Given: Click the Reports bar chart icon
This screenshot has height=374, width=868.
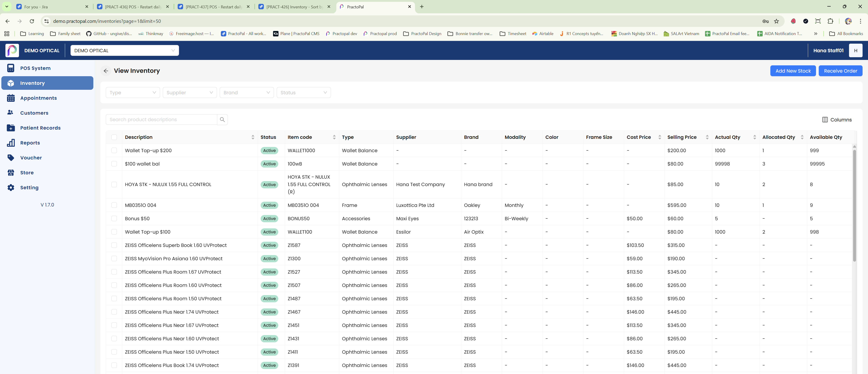Looking at the screenshot, I should tap(11, 143).
